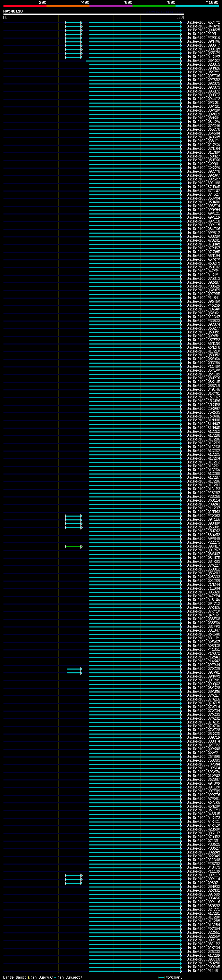Select the UniRef100_Q1EMQ0 hit name

point(203,153)
